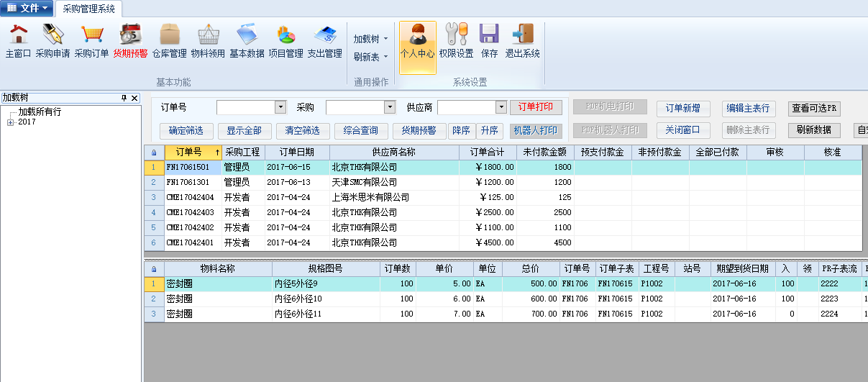Image resolution: width=868 pixels, height=382 pixels.
Task: Click the 升序 button
Action: tap(489, 131)
